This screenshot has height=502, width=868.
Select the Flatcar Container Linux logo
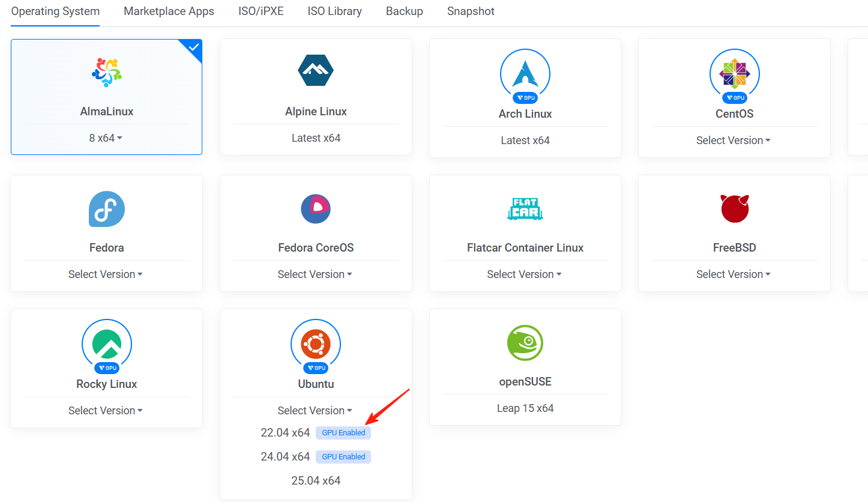pos(525,209)
